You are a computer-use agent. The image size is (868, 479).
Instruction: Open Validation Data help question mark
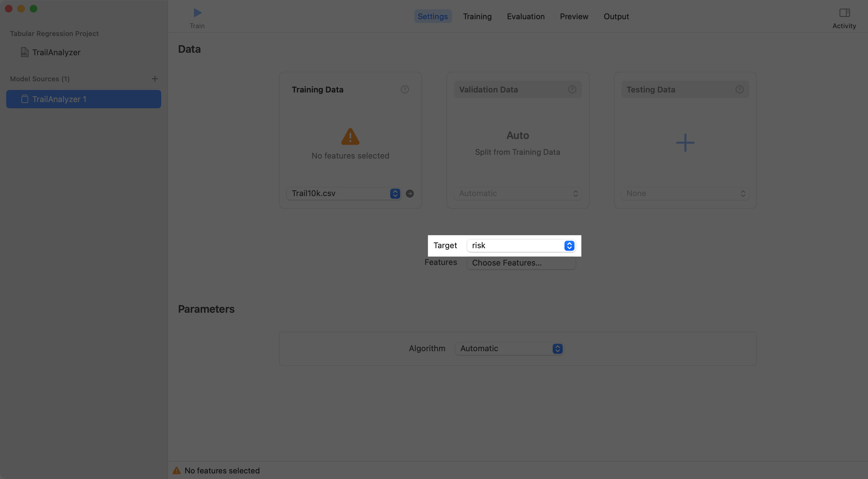click(572, 89)
